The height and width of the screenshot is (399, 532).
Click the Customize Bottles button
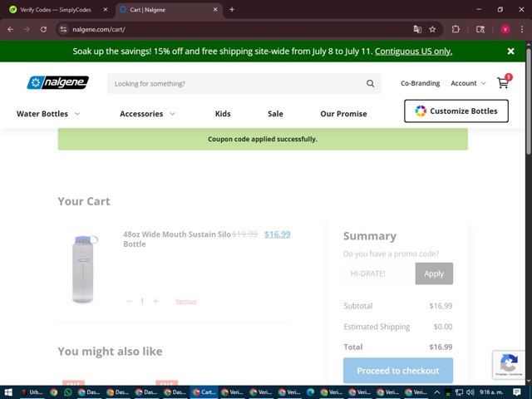(x=456, y=111)
